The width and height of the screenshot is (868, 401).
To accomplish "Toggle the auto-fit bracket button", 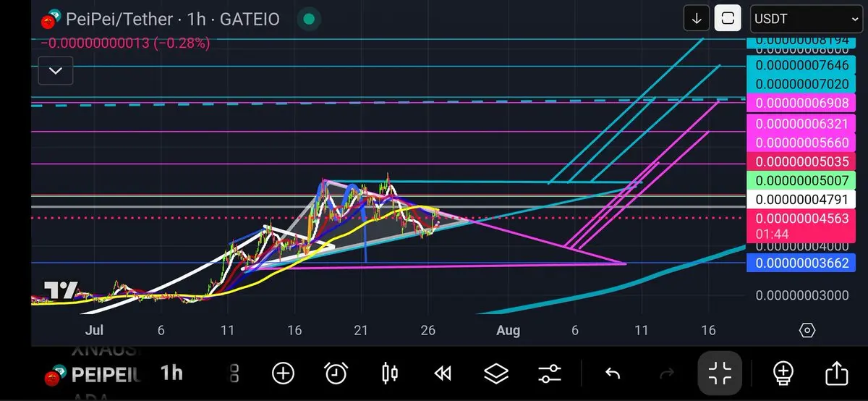I will (728, 19).
